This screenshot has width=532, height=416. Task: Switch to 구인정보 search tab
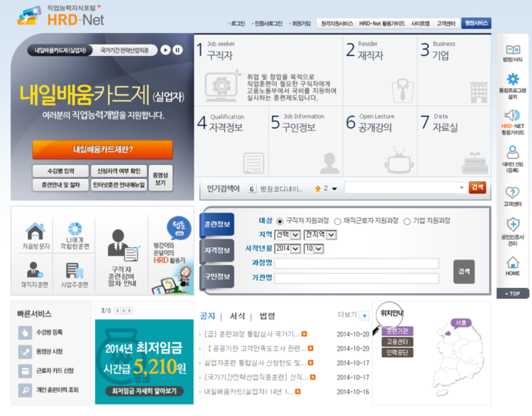point(217,277)
